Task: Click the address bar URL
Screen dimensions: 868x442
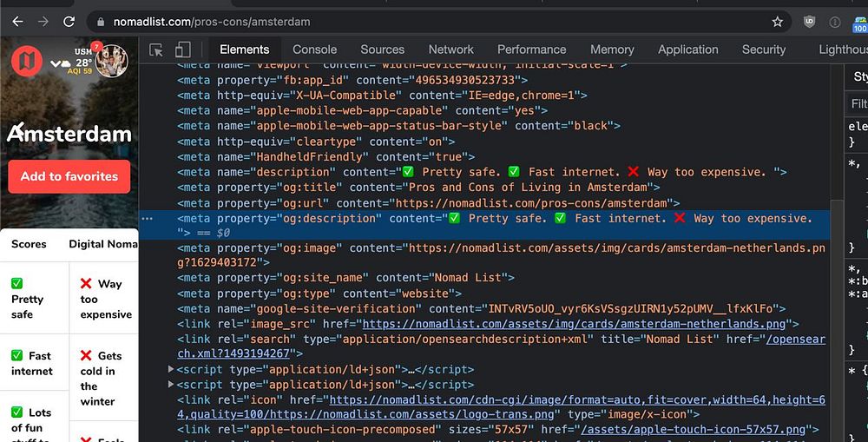Action: [x=212, y=23]
